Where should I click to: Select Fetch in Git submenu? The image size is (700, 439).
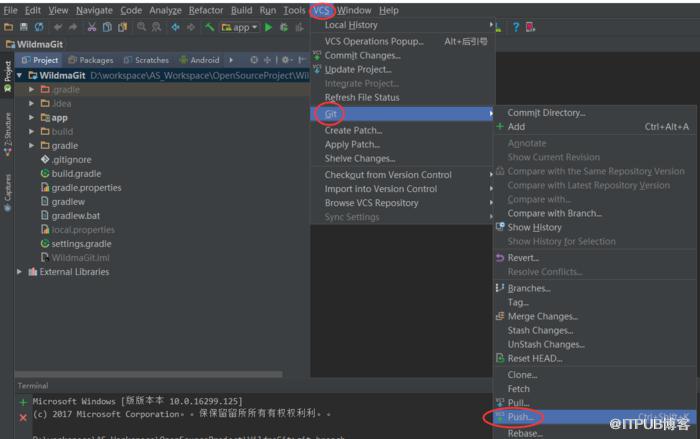point(594,389)
